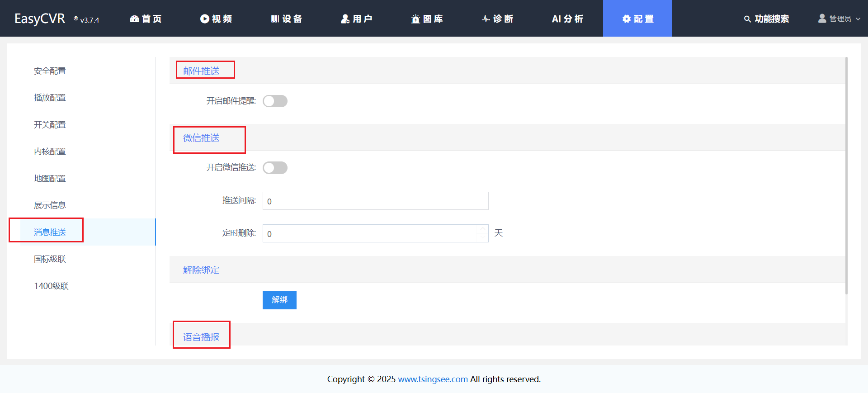
Task: Click the 推送间隔 input field
Action: click(375, 201)
